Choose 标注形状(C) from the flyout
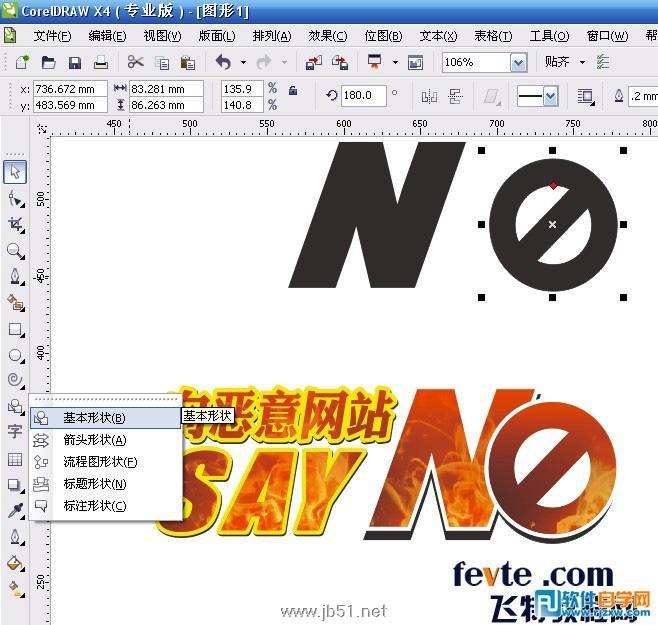Viewport: 658px width, 625px height. point(105,506)
